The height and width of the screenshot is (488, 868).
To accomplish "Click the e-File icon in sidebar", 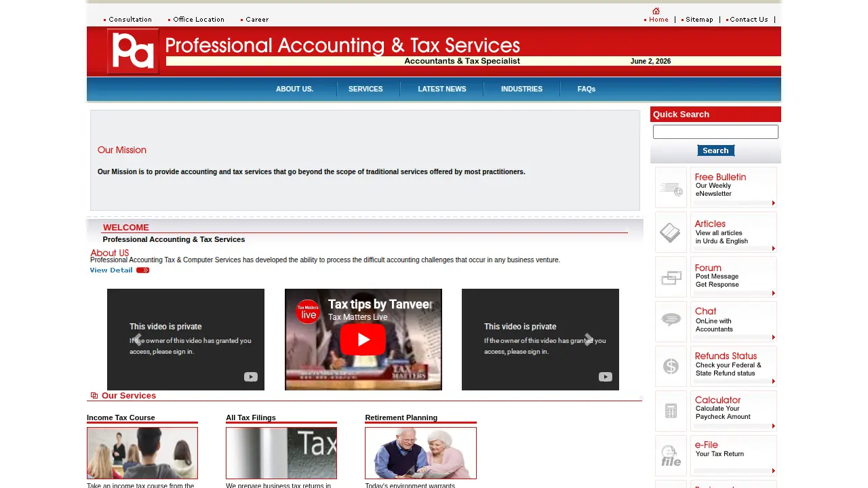I will coord(671,455).
